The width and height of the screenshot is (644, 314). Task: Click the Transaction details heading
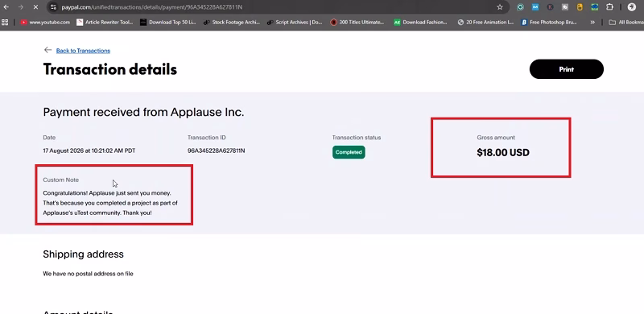pos(110,69)
